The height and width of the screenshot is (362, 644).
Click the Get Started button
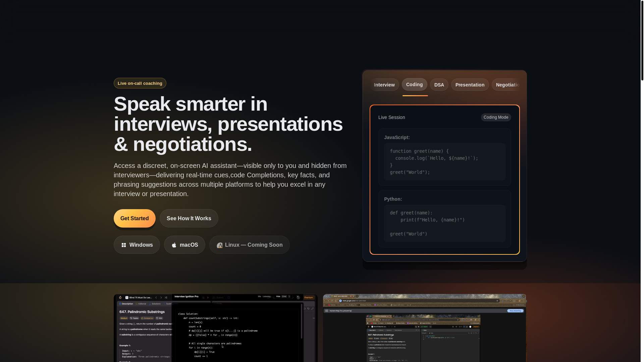click(135, 219)
